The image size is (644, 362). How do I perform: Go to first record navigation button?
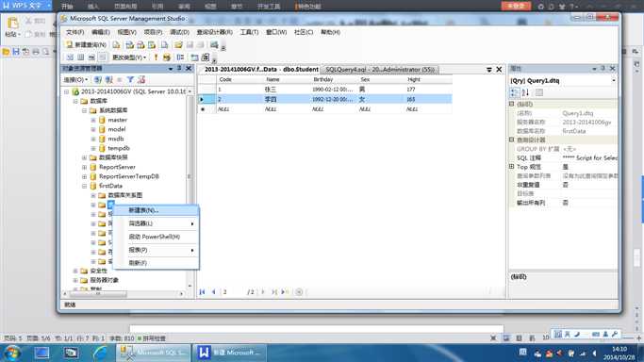[x=202, y=292]
